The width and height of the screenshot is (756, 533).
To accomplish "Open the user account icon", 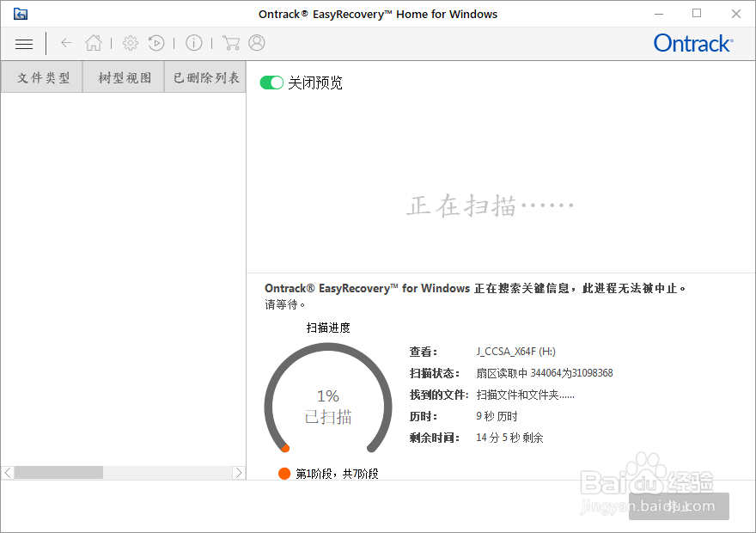I will coord(257,43).
